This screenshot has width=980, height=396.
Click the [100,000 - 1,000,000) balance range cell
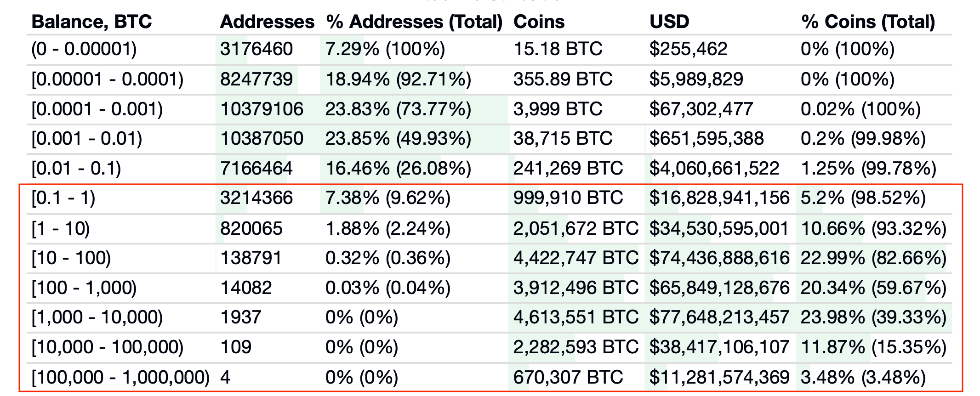(120, 378)
